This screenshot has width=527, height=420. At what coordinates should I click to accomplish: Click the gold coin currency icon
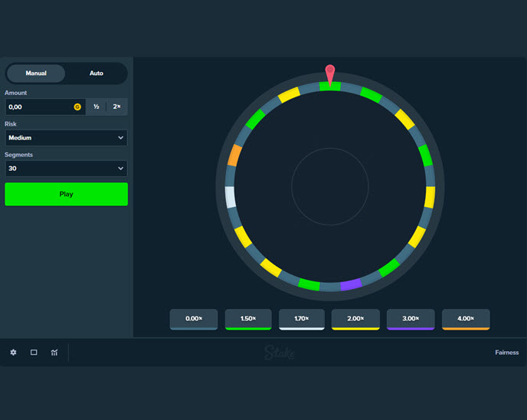(77, 107)
